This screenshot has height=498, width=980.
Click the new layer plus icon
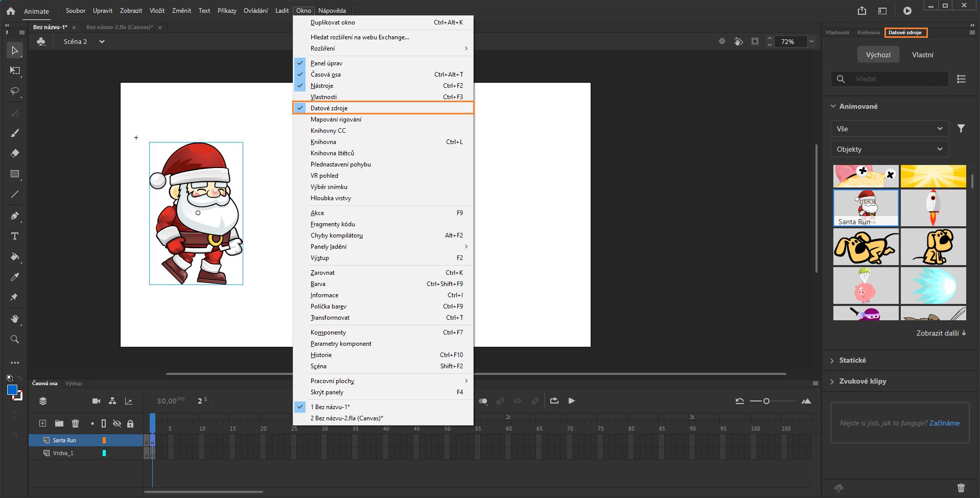click(x=43, y=423)
